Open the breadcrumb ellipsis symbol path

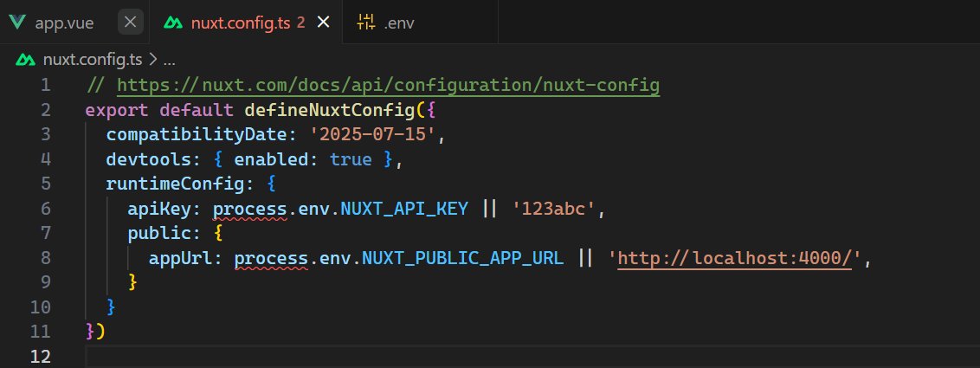click(x=169, y=60)
